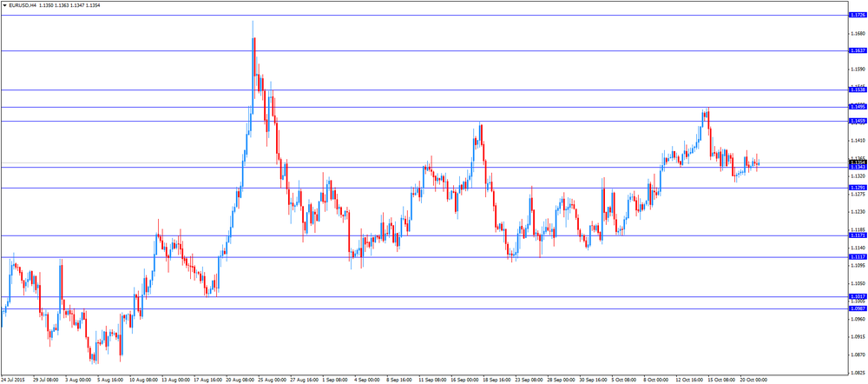Click the 12 Oct 16:00 time label
The width and height of the screenshot is (868, 384).
click(x=691, y=381)
